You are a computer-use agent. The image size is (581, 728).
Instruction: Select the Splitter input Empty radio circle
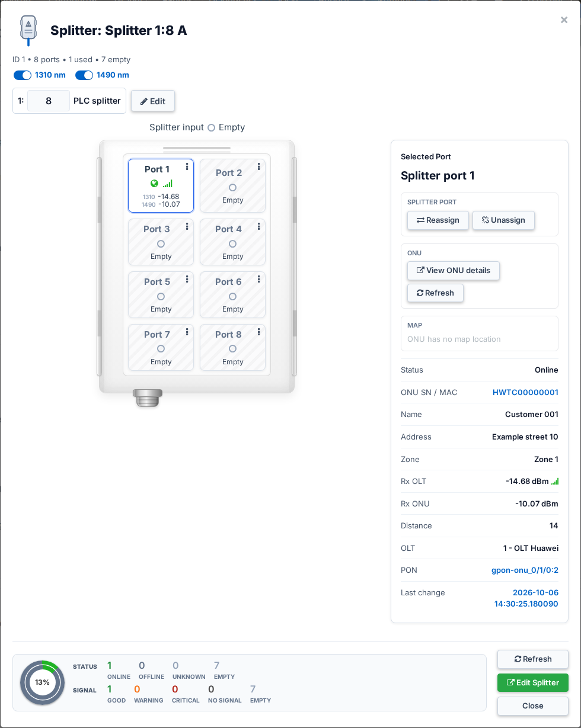(x=211, y=128)
